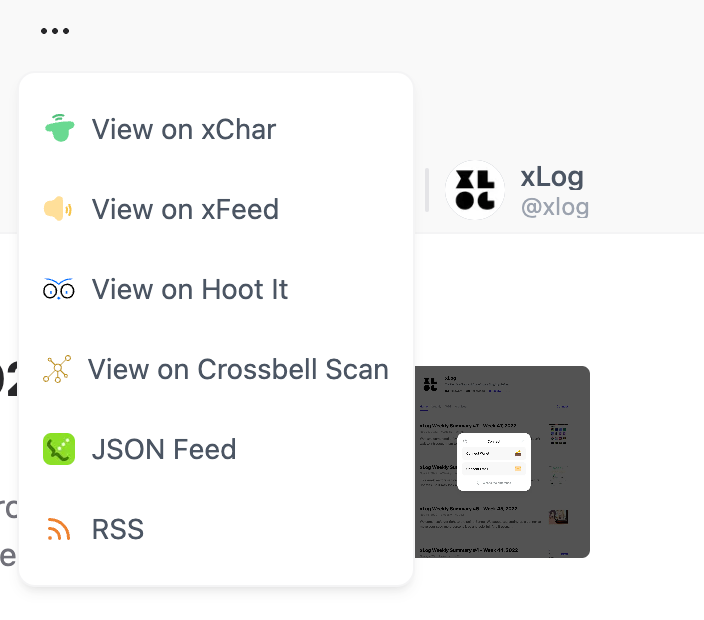
Task: Choose View on Crossbell Scan option
Action: click(x=216, y=369)
